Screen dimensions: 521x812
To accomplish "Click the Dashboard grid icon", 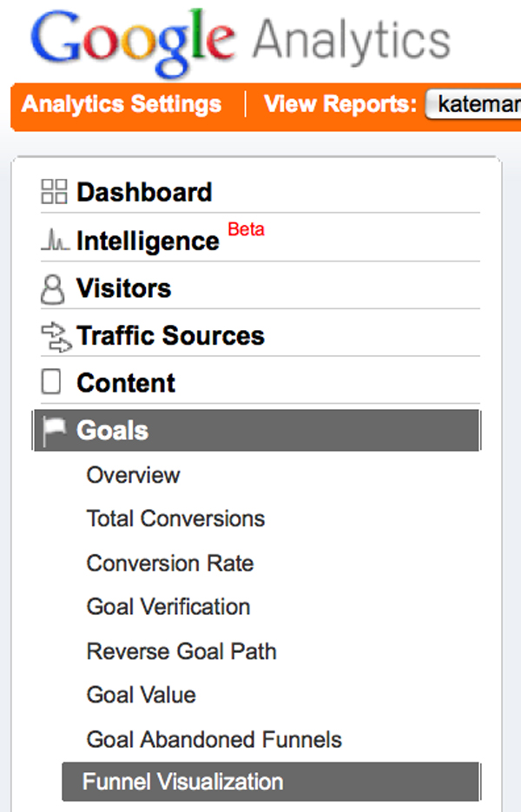I will 54,192.
